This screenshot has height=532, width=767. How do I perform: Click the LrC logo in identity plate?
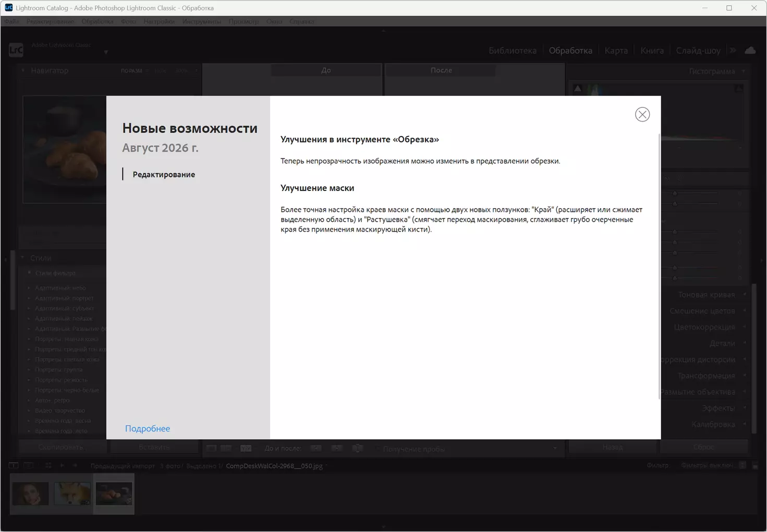(x=16, y=50)
